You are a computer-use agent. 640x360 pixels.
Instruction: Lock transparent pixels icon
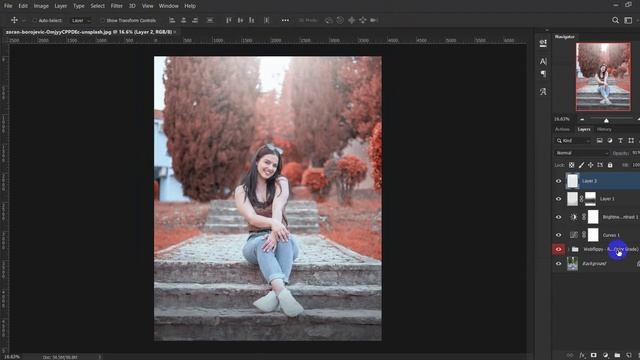572,165
